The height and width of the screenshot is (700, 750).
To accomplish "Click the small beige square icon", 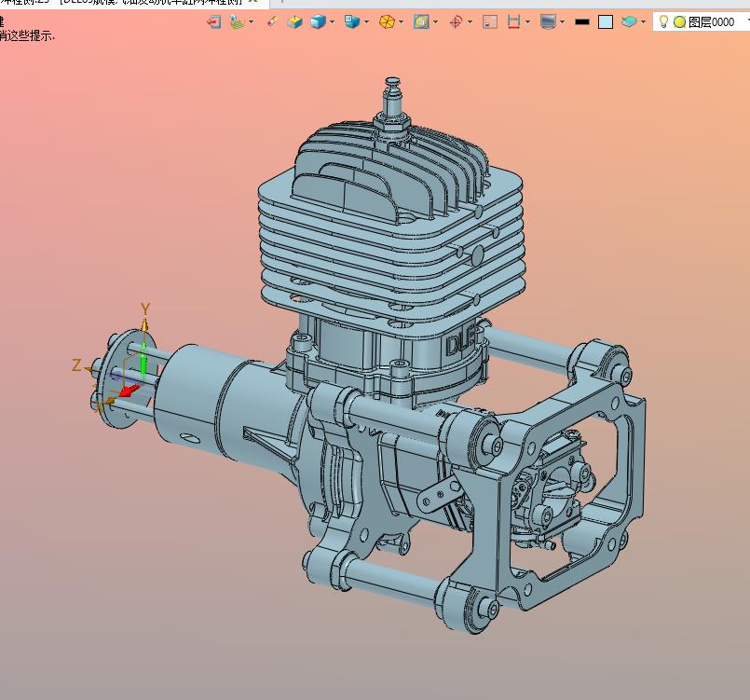I will pyautogui.click(x=490, y=22).
